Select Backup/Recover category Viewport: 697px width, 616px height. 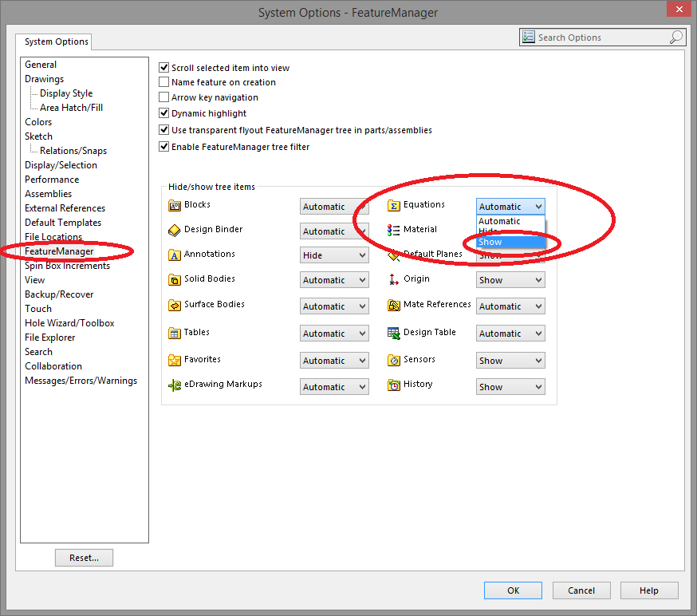(x=59, y=294)
